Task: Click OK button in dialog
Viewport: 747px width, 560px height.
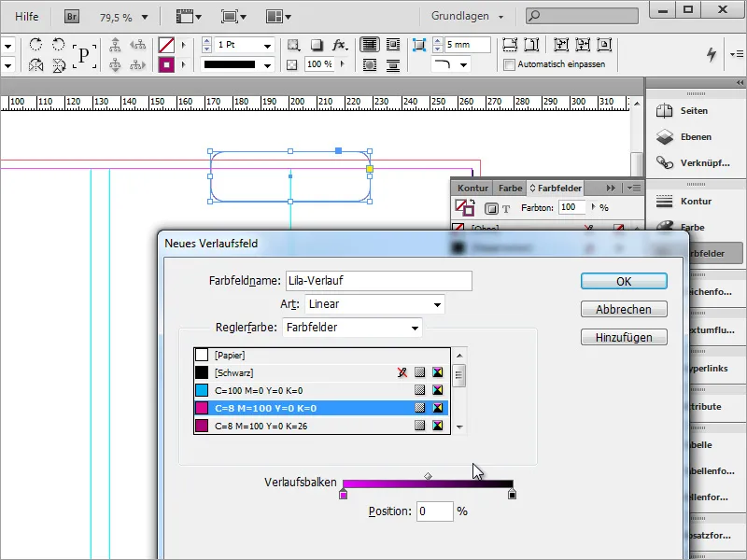Action: (x=624, y=282)
